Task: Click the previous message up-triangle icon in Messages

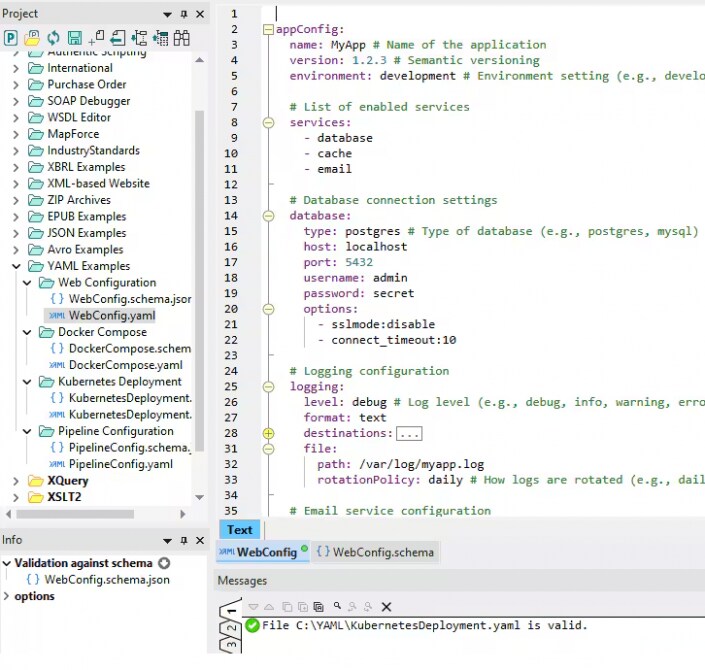Action: (269, 607)
